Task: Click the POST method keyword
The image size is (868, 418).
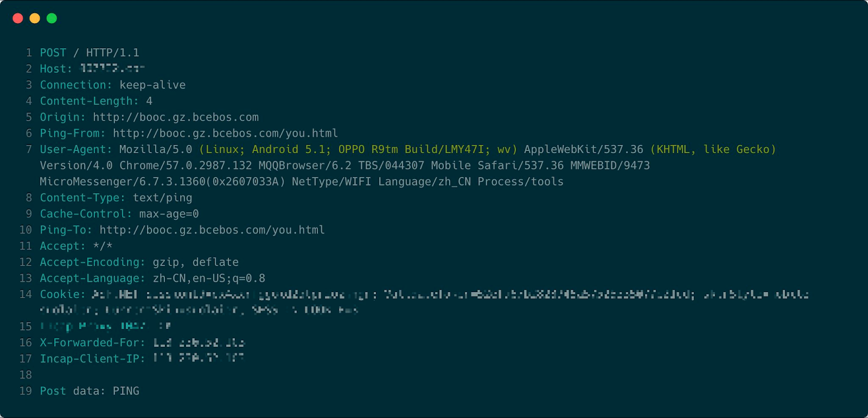Action: tap(53, 53)
